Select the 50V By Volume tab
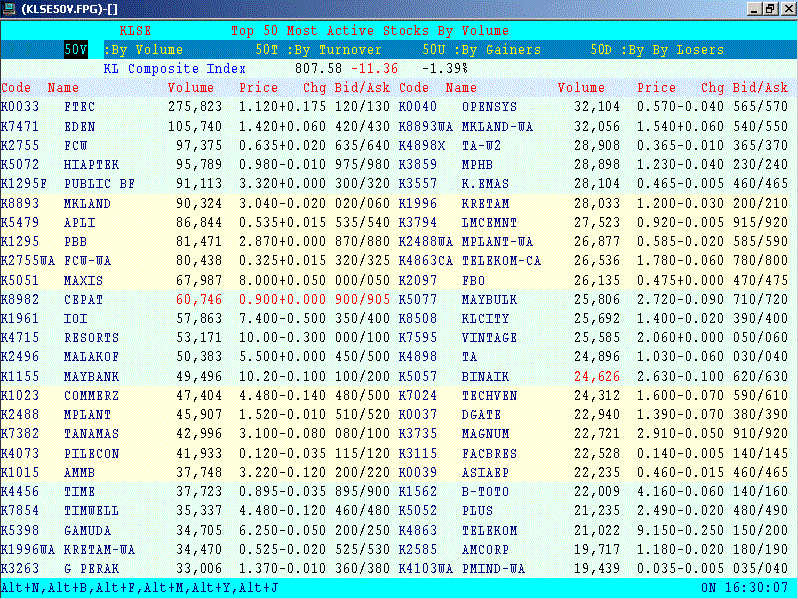798x599 pixels. 124,50
